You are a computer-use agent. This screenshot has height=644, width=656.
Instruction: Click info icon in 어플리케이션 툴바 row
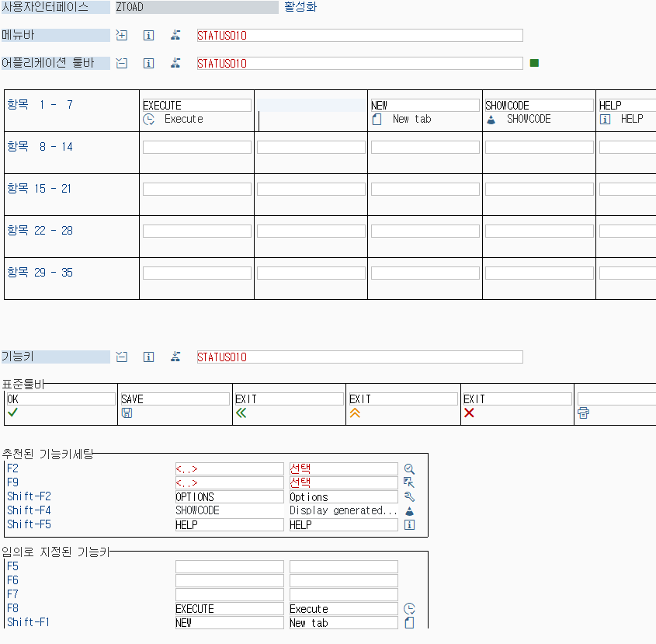[x=148, y=63]
